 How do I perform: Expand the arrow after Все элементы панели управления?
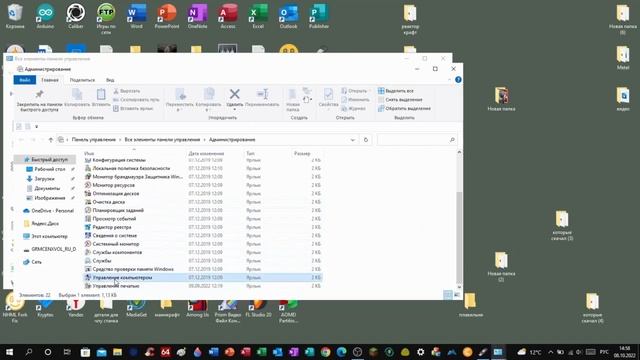pos(204,140)
